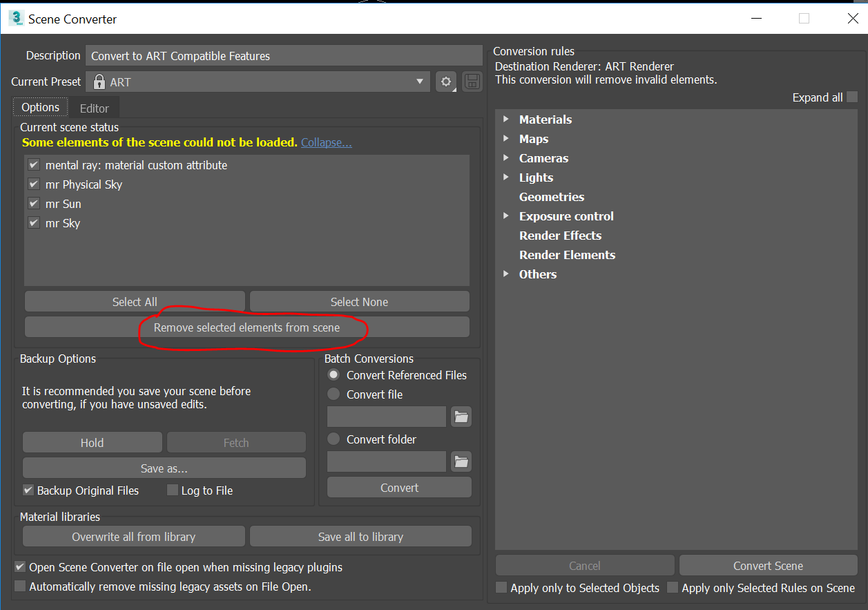Disable the Backup Original Files option
The image size is (868, 610).
(x=28, y=490)
